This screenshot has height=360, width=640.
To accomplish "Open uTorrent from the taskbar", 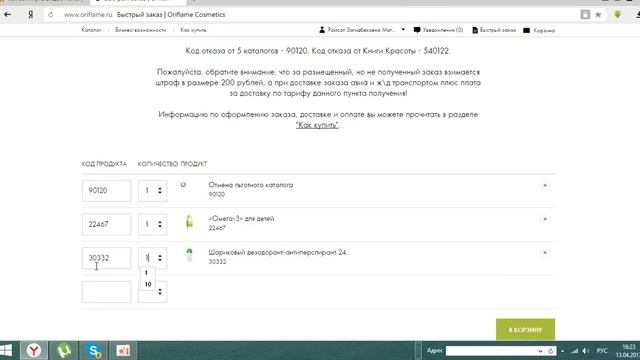I will point(64,351).
